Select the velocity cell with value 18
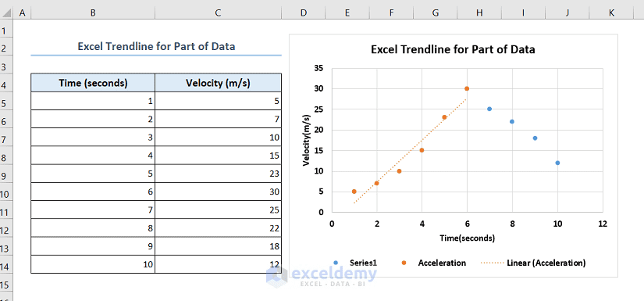Screen dimensions: 644x301 [x=218, y=246]
